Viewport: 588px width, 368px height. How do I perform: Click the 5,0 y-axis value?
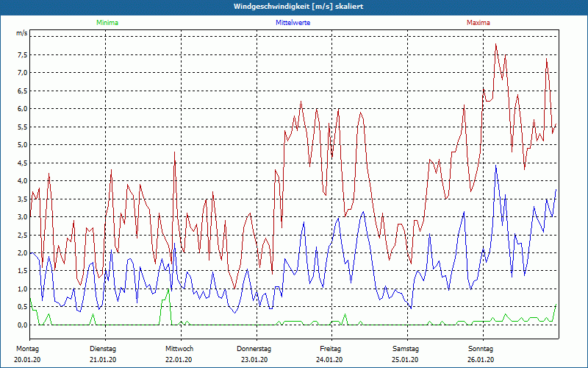(23, 145)
